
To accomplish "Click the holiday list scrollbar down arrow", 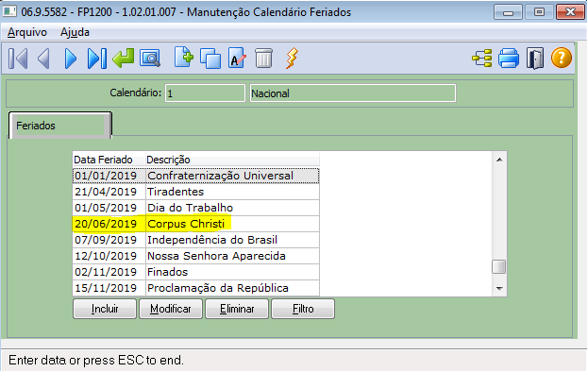I will click(499, 288).
